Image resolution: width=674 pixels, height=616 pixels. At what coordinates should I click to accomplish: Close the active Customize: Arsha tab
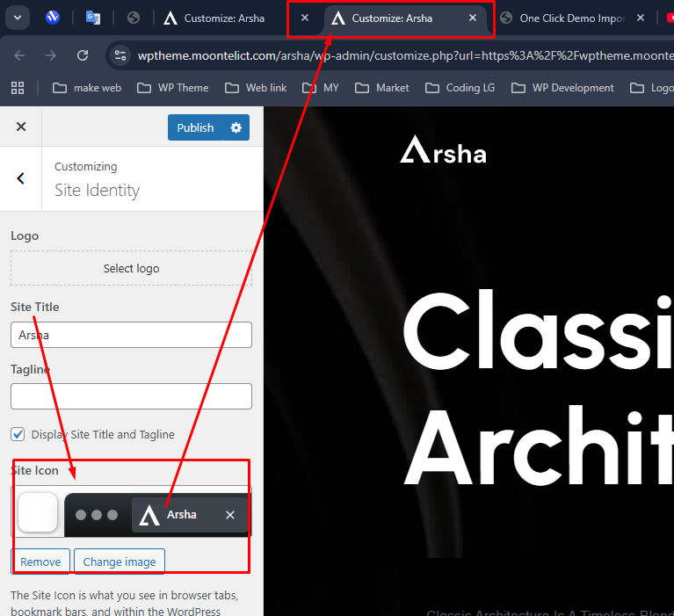pyautogui.click(x=473, y=18)
